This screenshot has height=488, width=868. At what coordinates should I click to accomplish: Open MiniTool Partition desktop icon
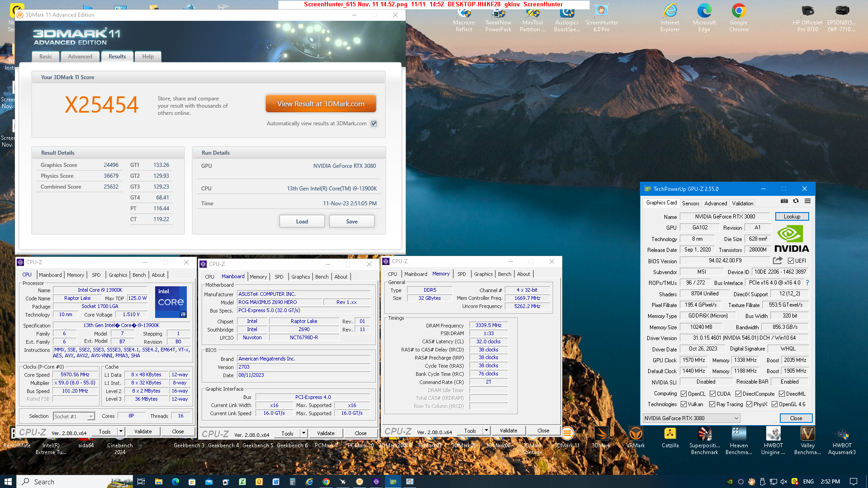(533, 18)
